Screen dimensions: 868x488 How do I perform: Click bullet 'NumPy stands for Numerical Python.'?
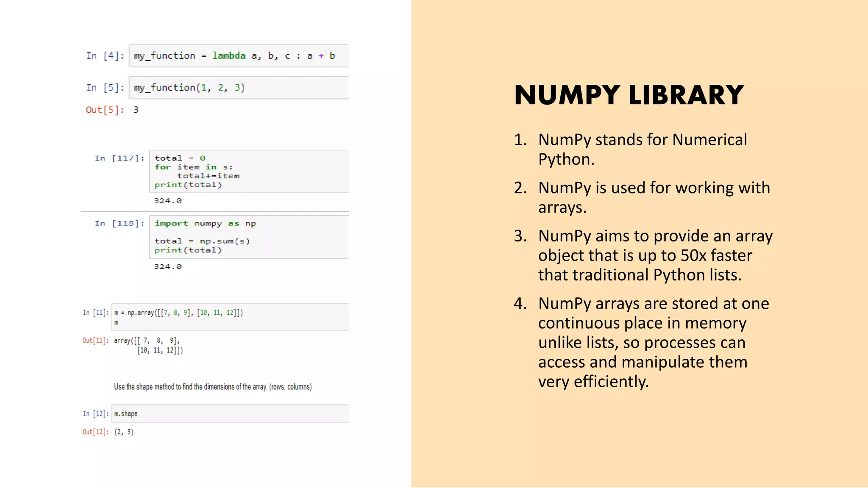click(631, 150)
